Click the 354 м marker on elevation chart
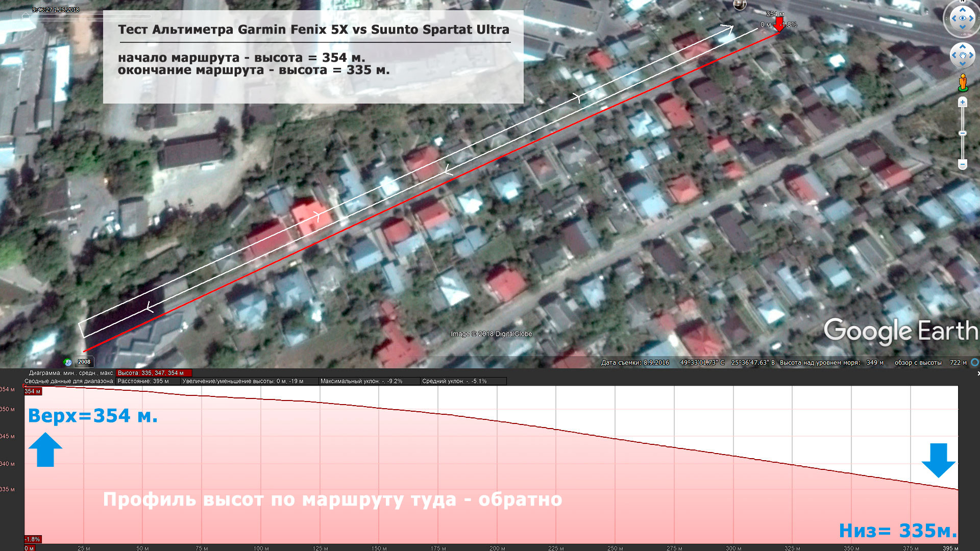 coord(33,391)
